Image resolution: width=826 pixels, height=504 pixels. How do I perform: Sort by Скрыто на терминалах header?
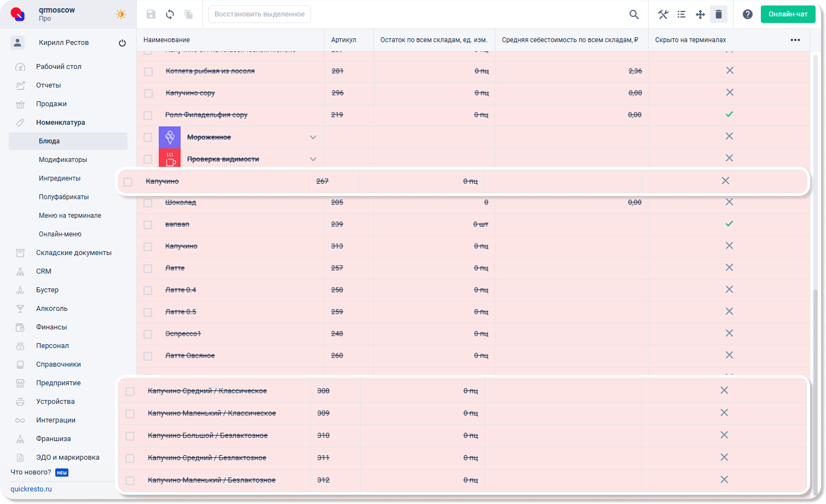[691, 40]
